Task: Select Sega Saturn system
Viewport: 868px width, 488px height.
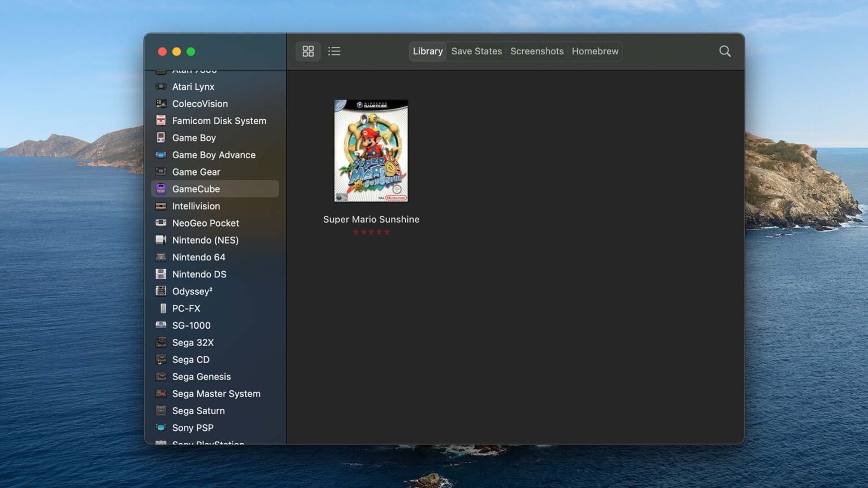Action: pyautogui.click(x=198, y=411)
